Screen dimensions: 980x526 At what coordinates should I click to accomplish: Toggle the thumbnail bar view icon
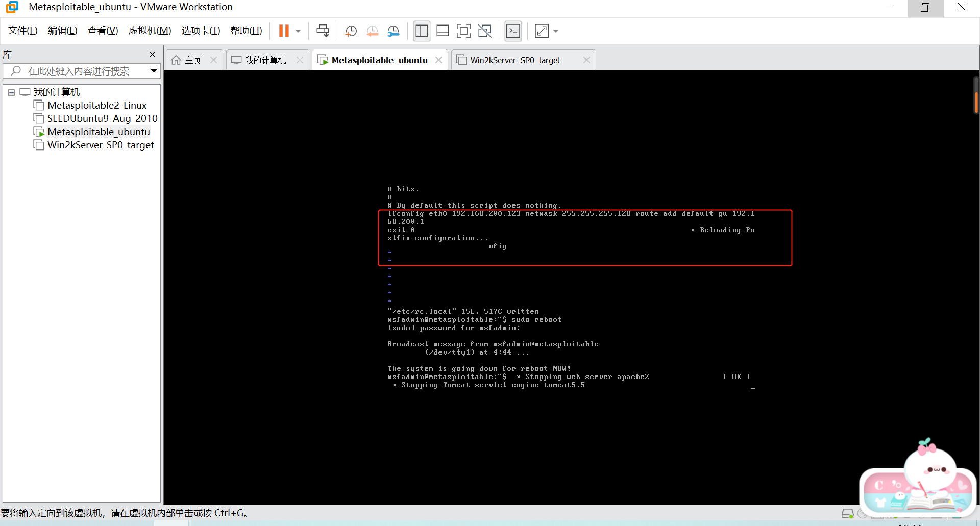(443, 31)
